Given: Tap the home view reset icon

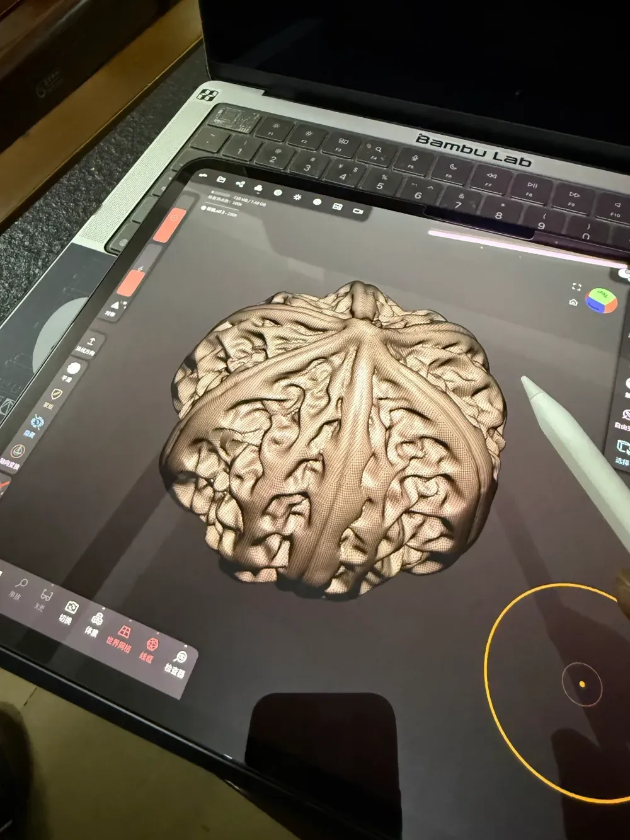Looking at the screenshot, I should tap(573, 302).
